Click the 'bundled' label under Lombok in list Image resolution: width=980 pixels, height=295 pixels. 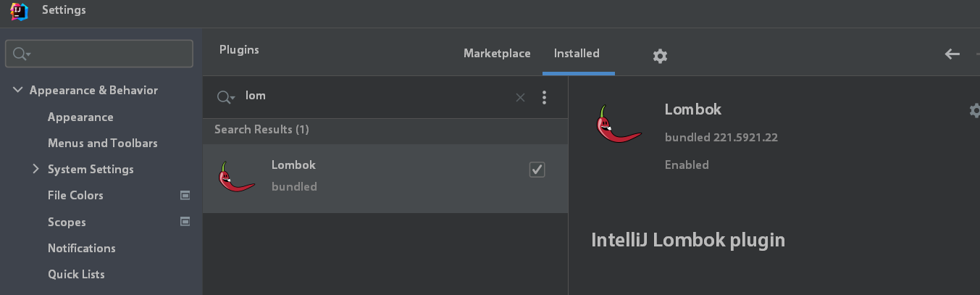(294, 186)
